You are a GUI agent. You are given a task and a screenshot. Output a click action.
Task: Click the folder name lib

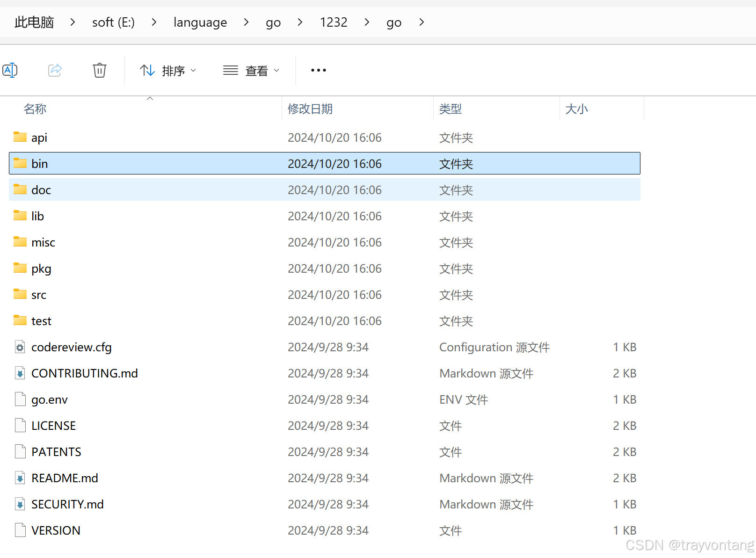(37, 216)
